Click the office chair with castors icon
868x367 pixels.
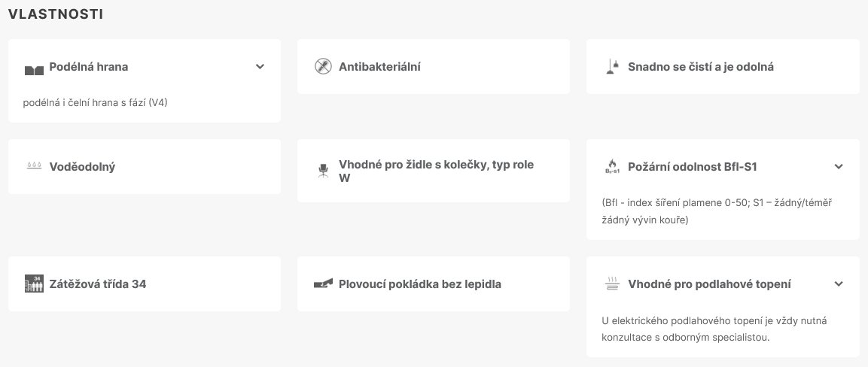323,171
